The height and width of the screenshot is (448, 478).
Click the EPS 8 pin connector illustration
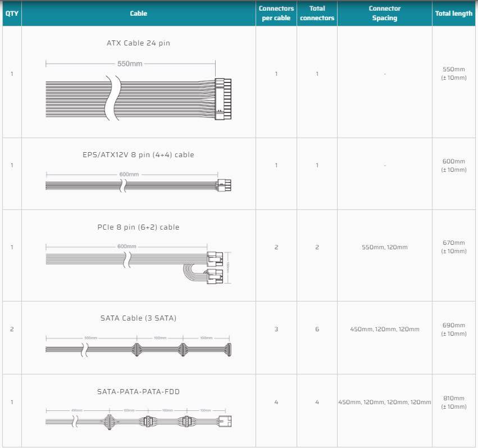pyautogui.click(x=225, y=185)
